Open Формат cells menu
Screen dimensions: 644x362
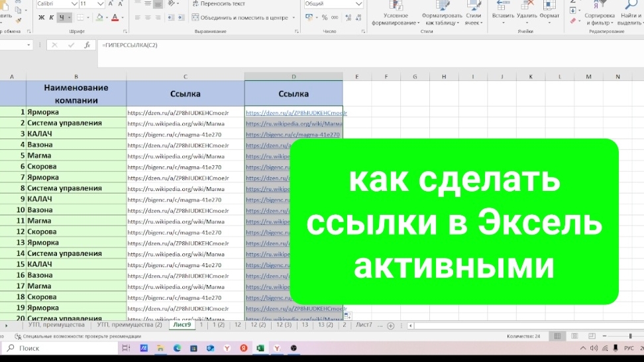click(549, 13)
